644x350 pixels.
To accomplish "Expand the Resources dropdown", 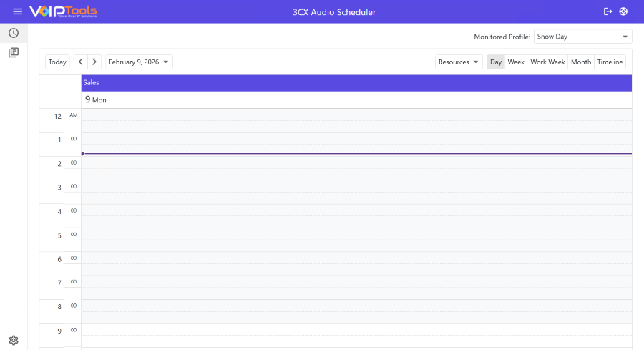I will (459, 62).
